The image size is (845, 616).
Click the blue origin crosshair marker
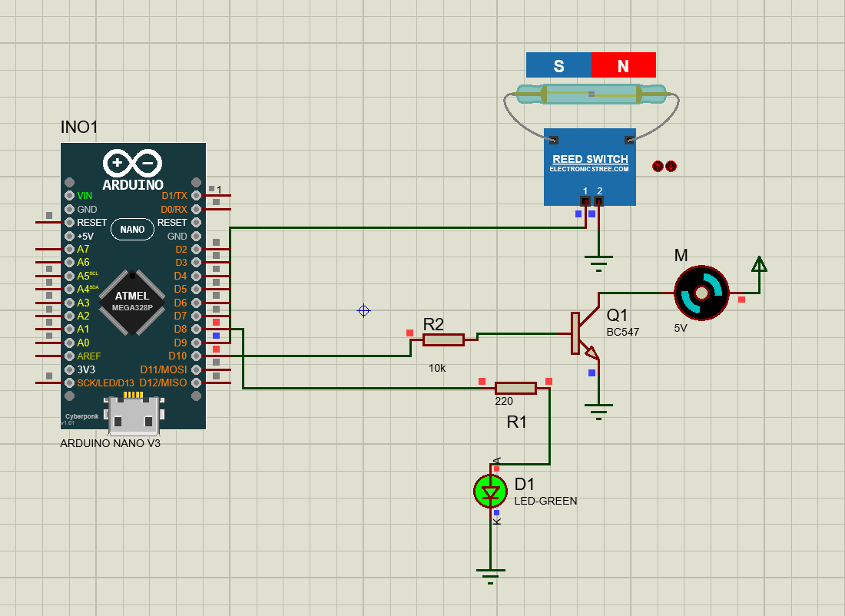(364, 310)
